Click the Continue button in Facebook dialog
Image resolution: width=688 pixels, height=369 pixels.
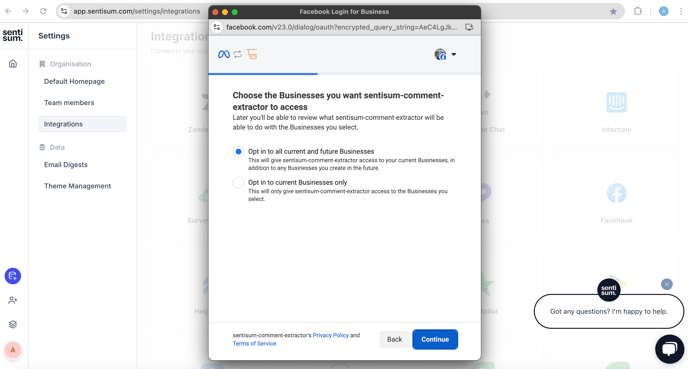point(435,339)
